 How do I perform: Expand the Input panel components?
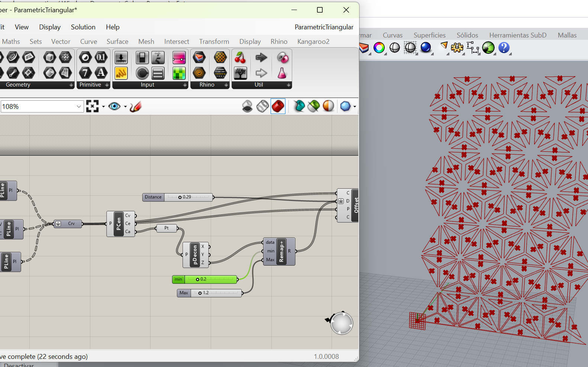tap(185, 85)
